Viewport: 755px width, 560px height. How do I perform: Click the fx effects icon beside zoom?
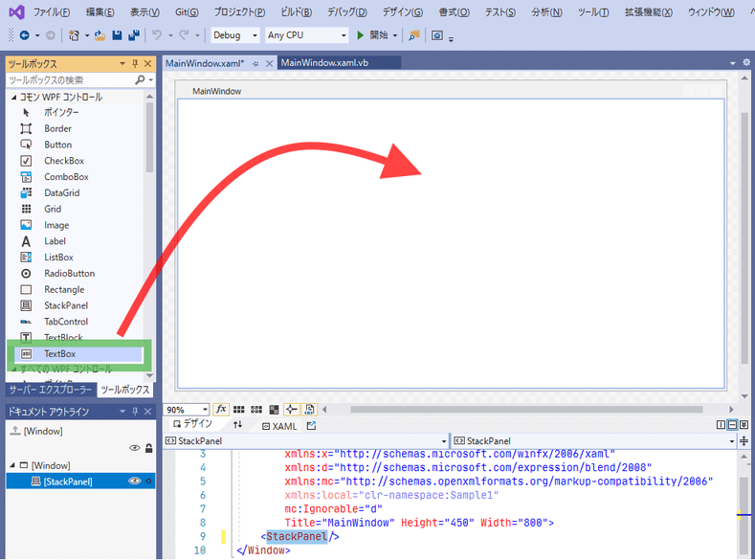point(221,409)
